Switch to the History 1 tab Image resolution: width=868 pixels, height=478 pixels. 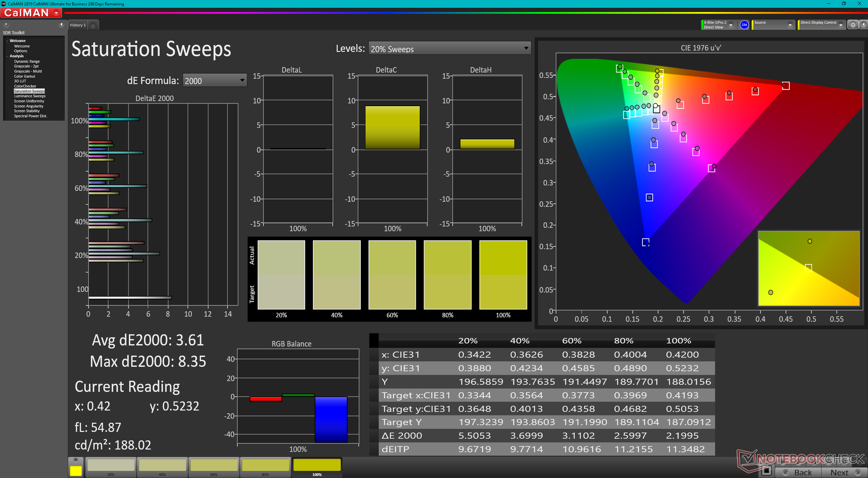click(x=78, y=25)
